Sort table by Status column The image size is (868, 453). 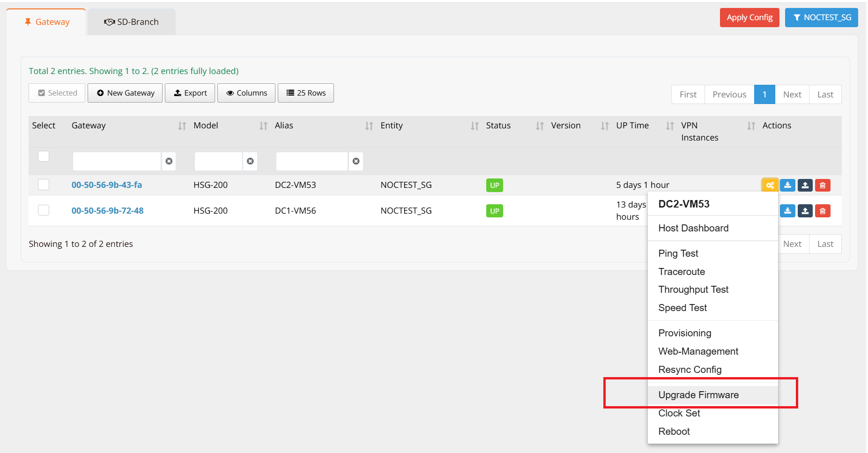pos(540,126)
